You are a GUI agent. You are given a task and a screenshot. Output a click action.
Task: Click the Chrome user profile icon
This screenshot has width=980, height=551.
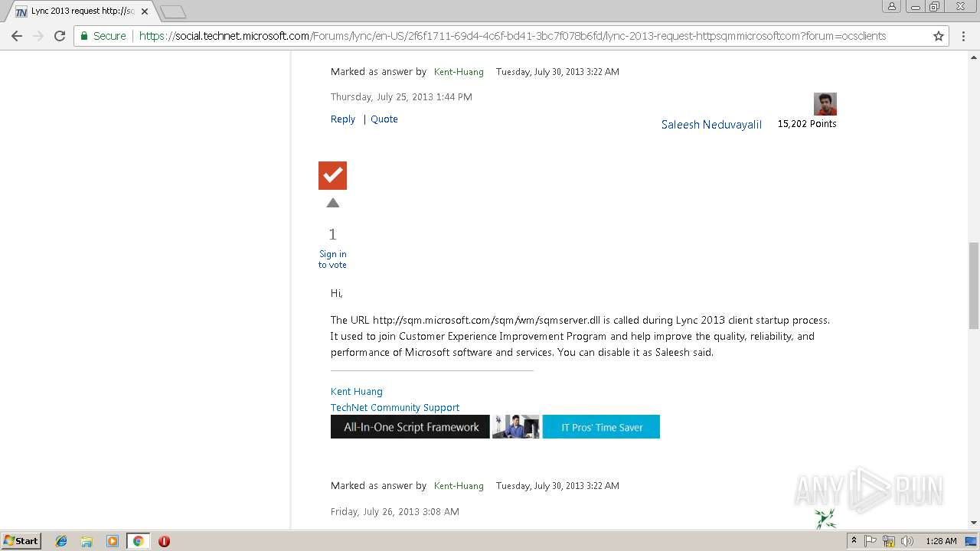pos(891,7)
